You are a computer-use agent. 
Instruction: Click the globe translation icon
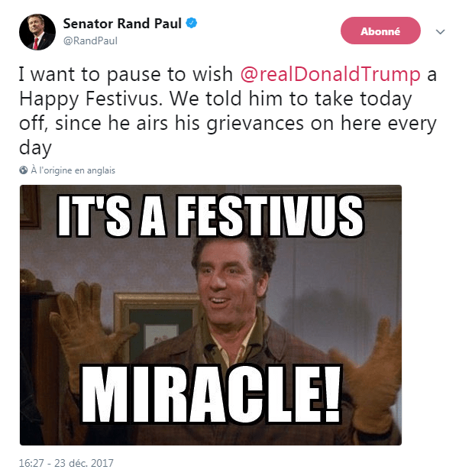click(24, 170)
